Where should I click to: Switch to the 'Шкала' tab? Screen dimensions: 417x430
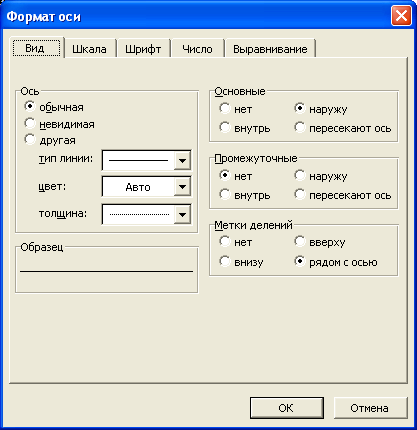point(89,49)
